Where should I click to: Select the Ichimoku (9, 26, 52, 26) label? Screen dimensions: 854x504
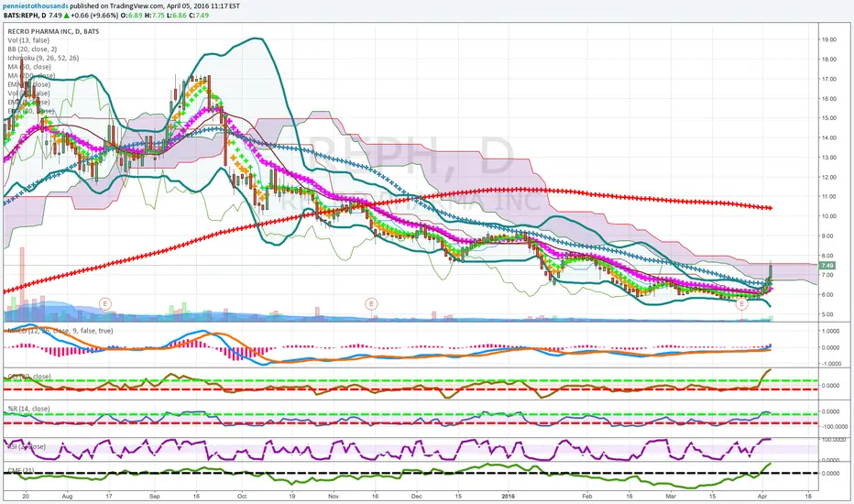click(43, 58)
